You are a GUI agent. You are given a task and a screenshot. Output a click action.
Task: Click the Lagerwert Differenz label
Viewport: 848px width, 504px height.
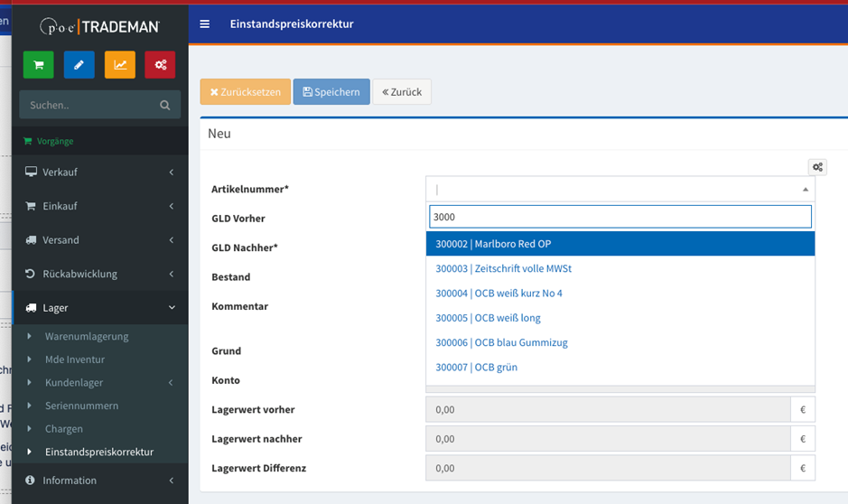point(258,468)
